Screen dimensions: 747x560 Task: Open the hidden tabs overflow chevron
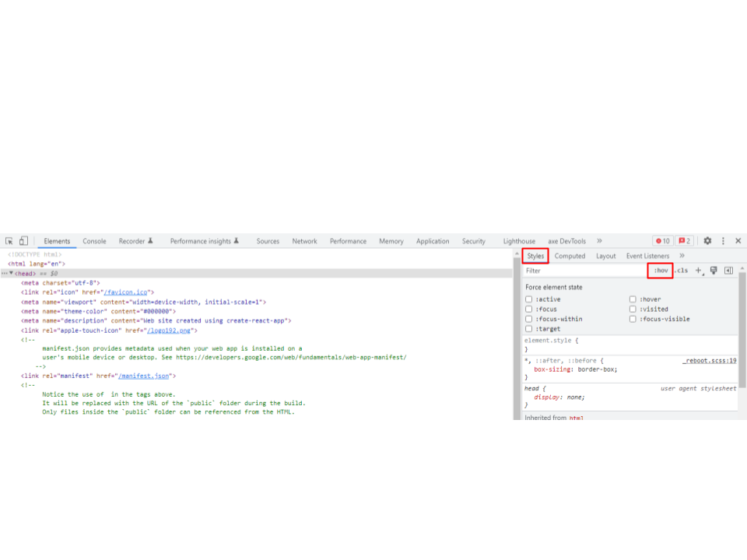599,241
